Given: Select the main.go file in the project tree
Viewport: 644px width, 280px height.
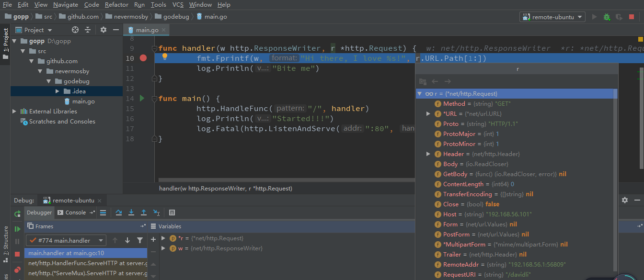Looking at the screenshot, I should click(83, 101).
